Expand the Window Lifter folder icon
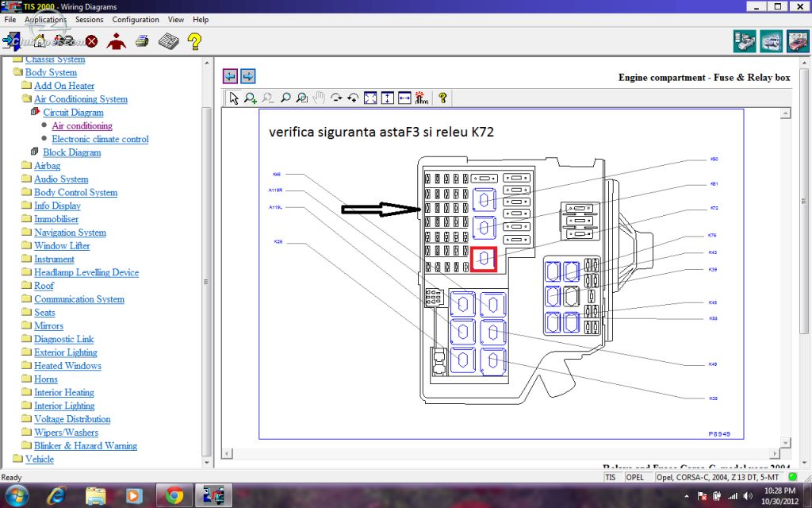The image size is (812, 508). (x=27, y=245)
